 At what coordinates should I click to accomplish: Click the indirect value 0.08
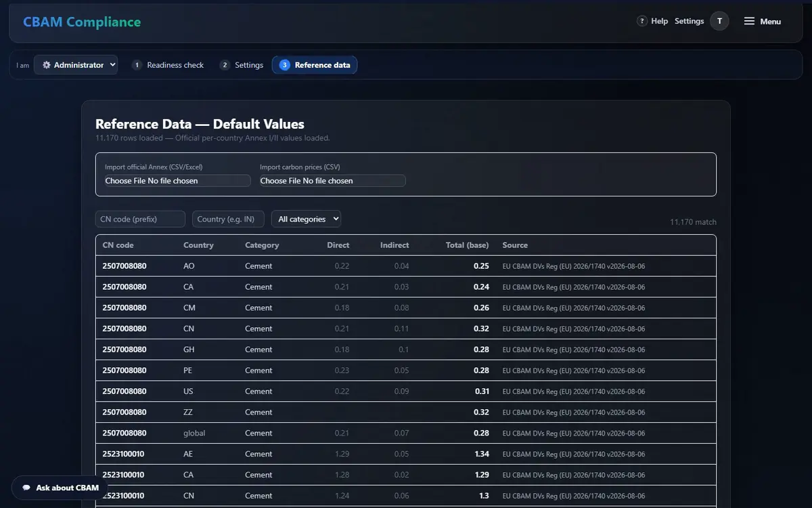pos(402,308)
